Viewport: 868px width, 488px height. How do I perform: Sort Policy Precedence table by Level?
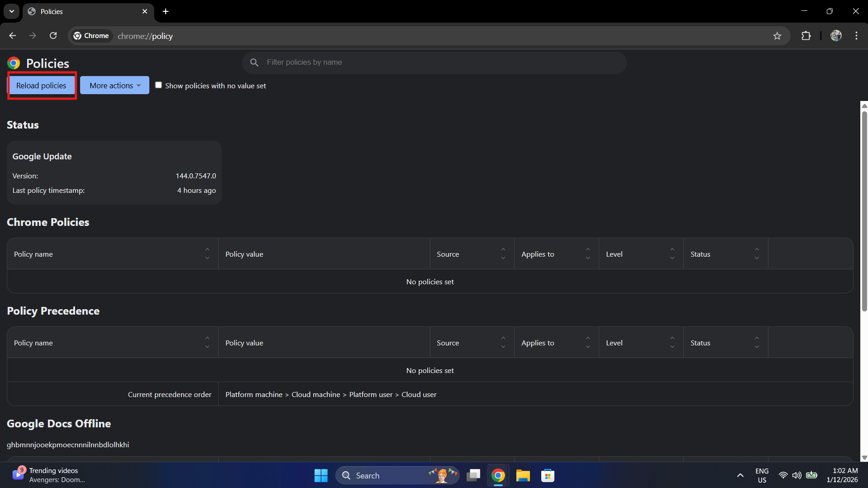[x=672, y=343]
